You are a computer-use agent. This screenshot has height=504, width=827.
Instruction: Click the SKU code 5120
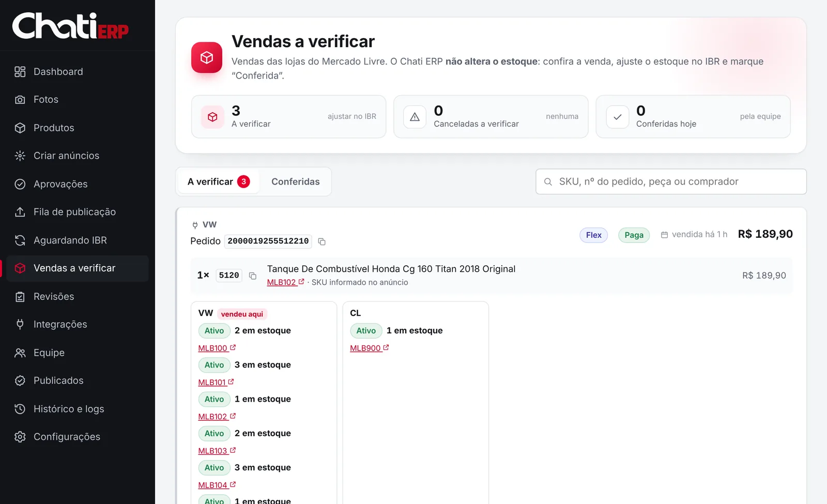229,276
